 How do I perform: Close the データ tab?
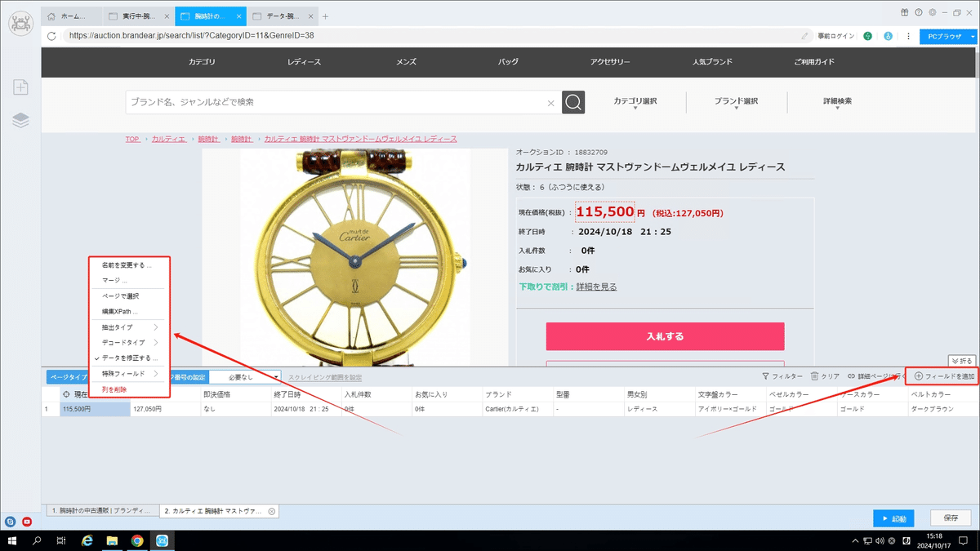pyautogui.click(x=312, y=16)
